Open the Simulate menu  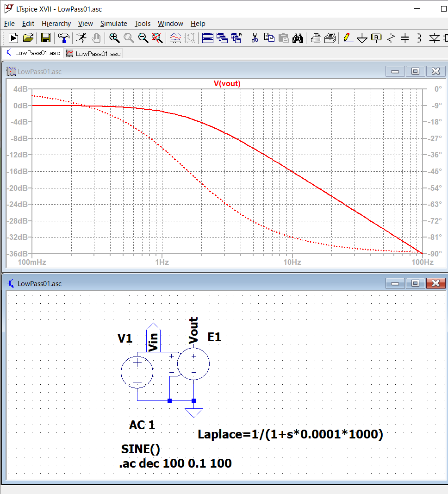[x=114, y=24]
